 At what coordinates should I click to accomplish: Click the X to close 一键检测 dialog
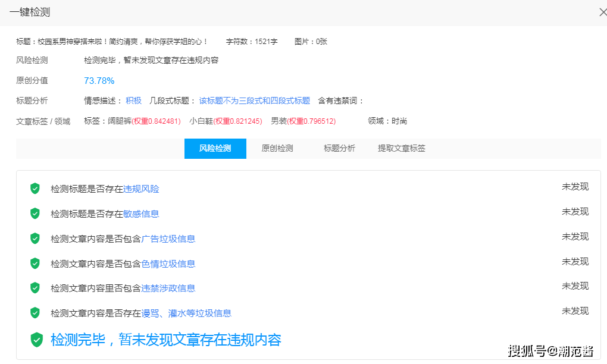pyautogui.click(x=602, y=11)
